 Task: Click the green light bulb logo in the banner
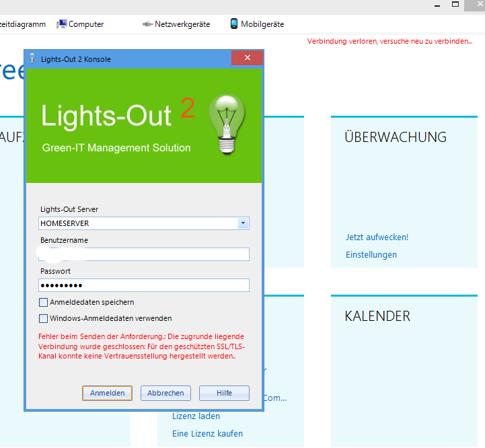[x=227, y=124]
